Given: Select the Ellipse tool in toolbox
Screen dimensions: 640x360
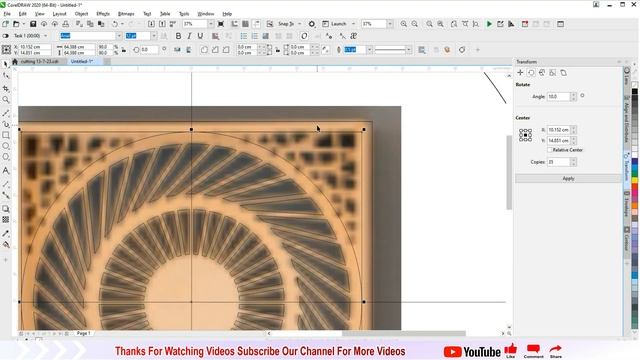Looking at the screenshot, I should (6, 146).
